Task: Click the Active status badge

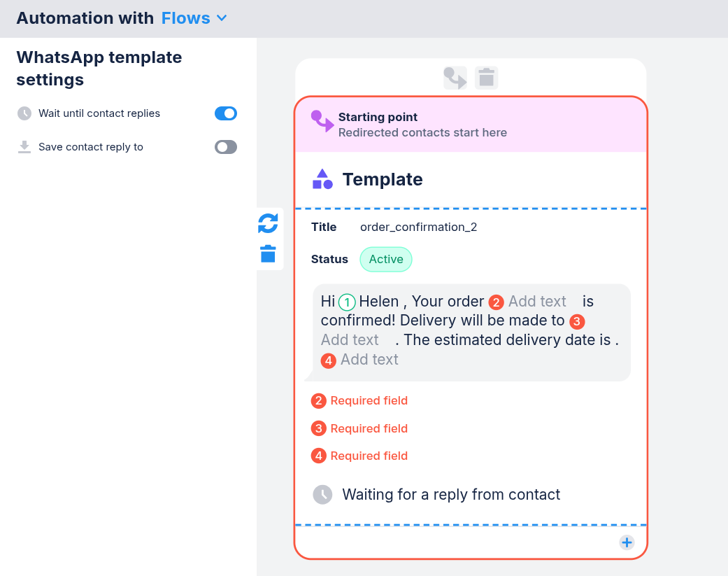Action: 386,259
